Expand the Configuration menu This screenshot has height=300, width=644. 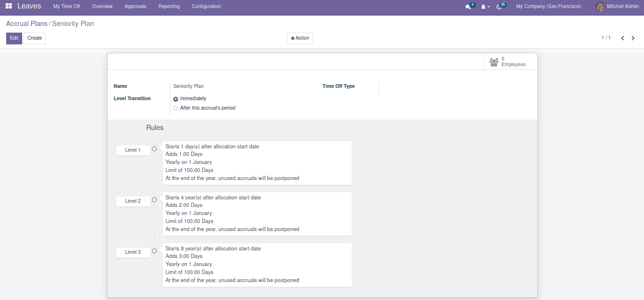click(206, 7)
